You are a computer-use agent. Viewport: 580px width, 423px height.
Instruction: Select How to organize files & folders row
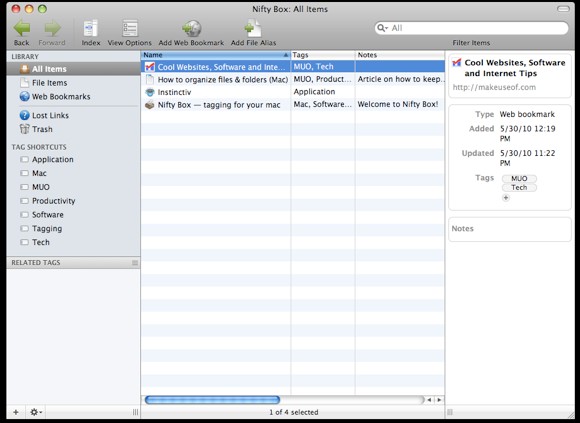[x=293, y=79]
